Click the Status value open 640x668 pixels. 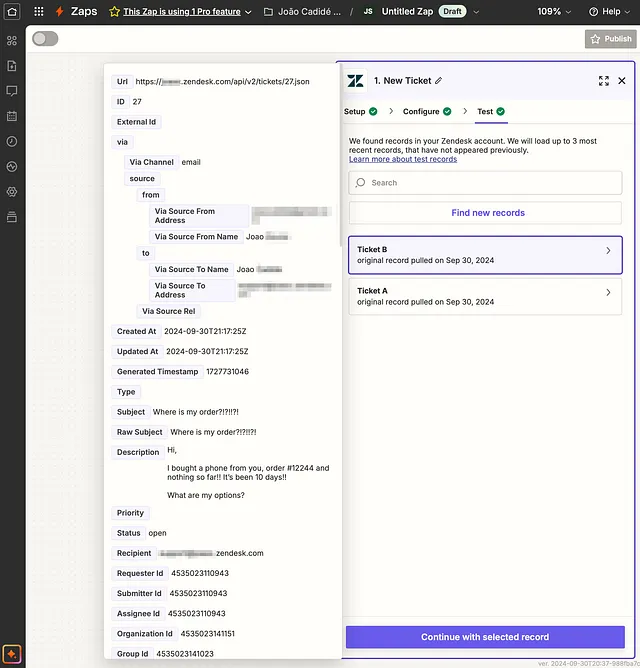[157, 533]
